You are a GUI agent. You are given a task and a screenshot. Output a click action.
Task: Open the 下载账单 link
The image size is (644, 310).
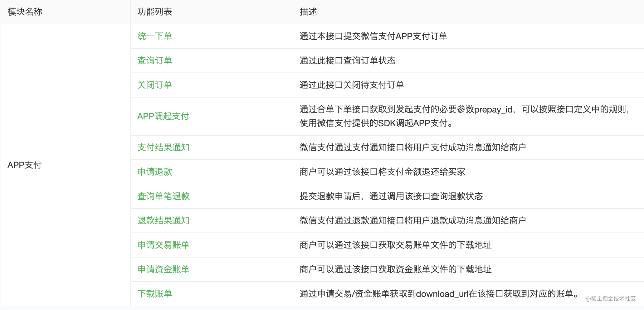pos(155,294)
